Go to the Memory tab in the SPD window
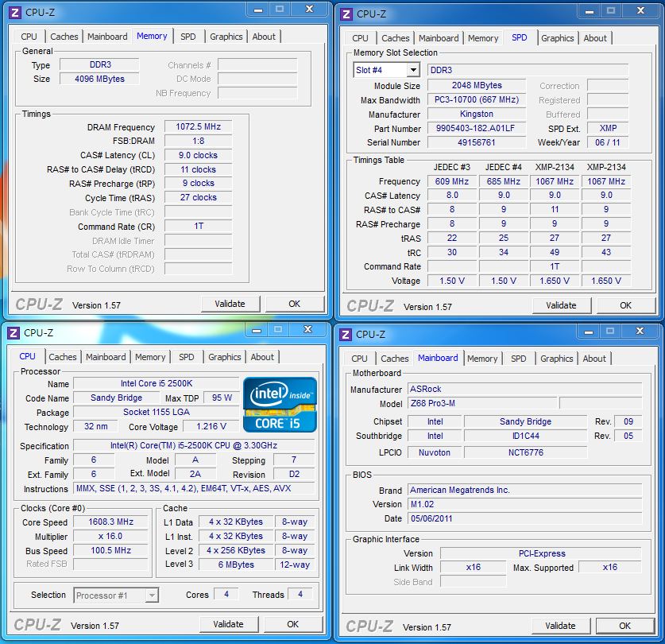The image size is (665, 644). (x=482, y=39)
